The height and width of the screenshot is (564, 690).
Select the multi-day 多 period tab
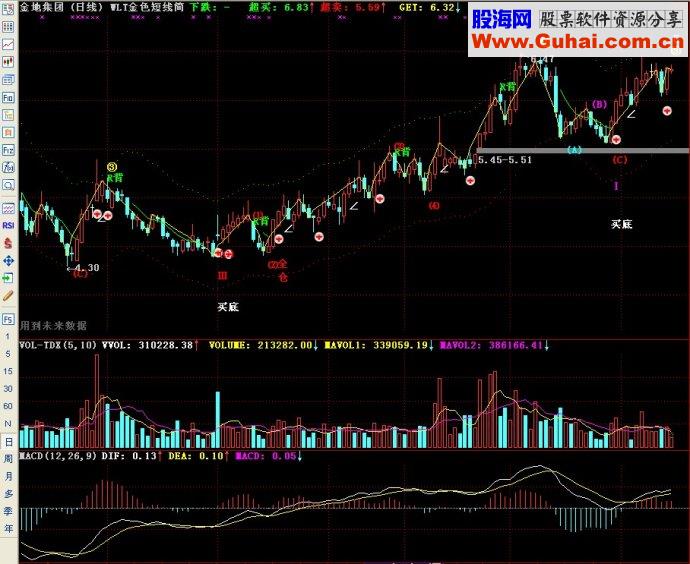(x=8, y=494)
